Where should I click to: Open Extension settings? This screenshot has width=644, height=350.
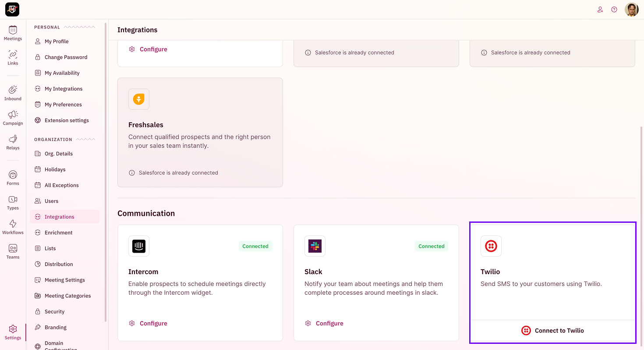tap(65, 120)
